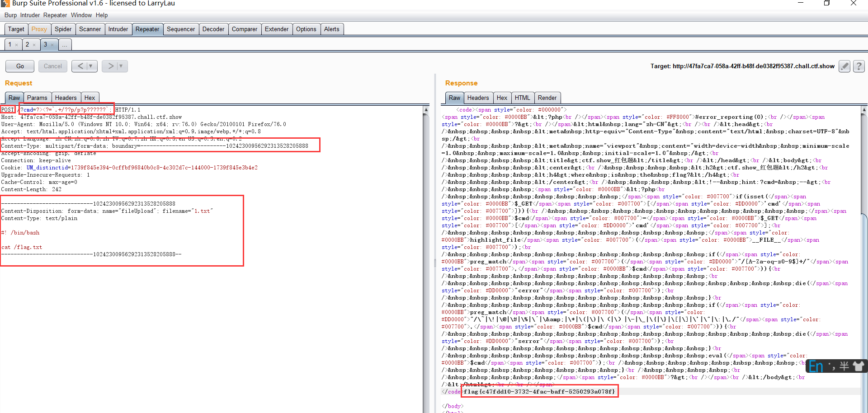The image size is (868, 413).
Task: Open the Window menu
Action: point(81,15)
